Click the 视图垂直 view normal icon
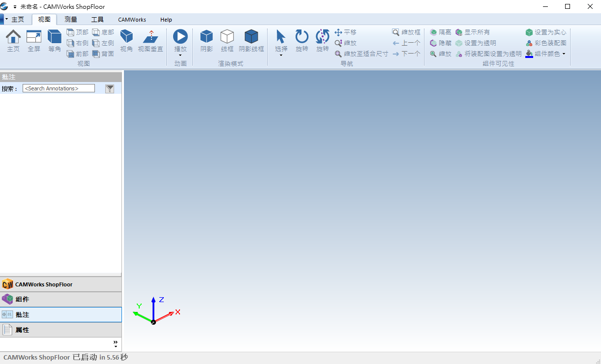 click(150, 37)
